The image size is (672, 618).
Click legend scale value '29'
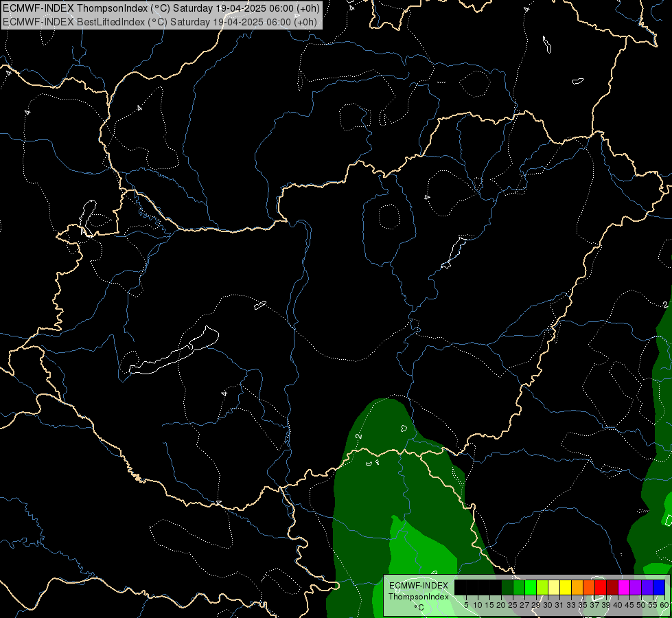click(536, 605)
